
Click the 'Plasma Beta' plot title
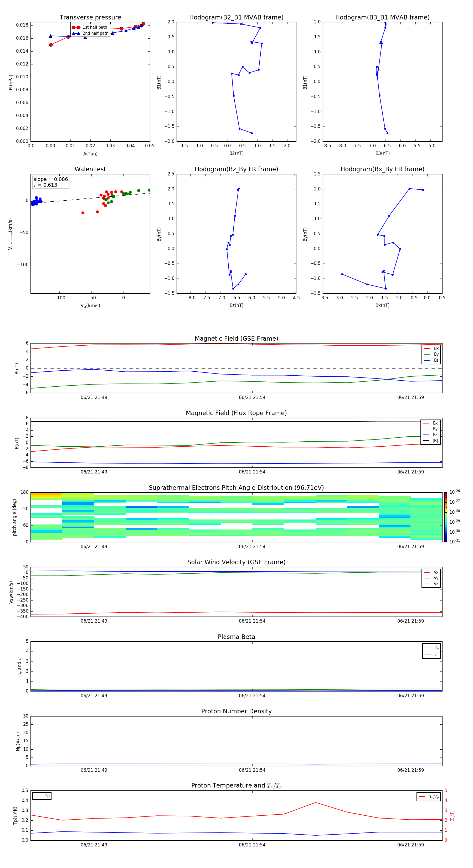pyautogui.click(x=236, y=637)
